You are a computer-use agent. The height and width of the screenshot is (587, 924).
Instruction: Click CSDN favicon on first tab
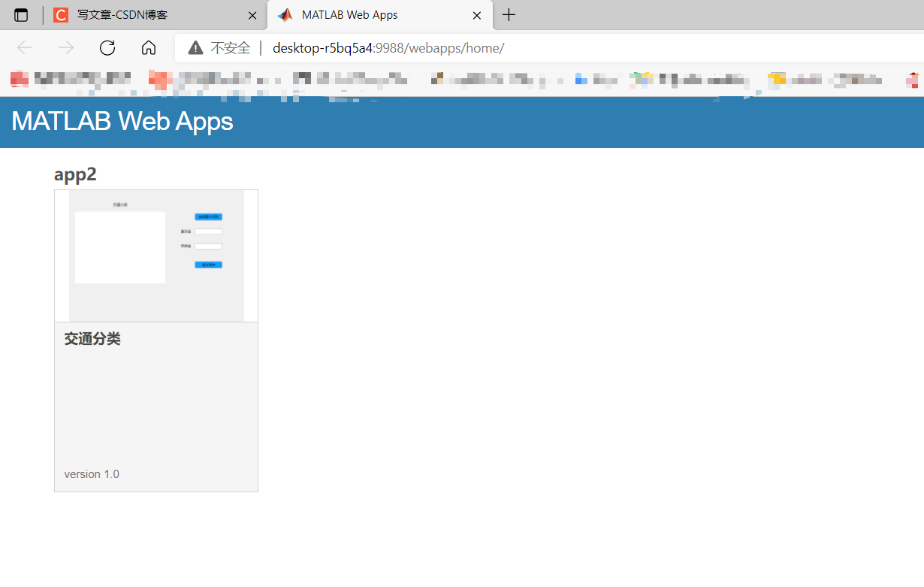61,15
